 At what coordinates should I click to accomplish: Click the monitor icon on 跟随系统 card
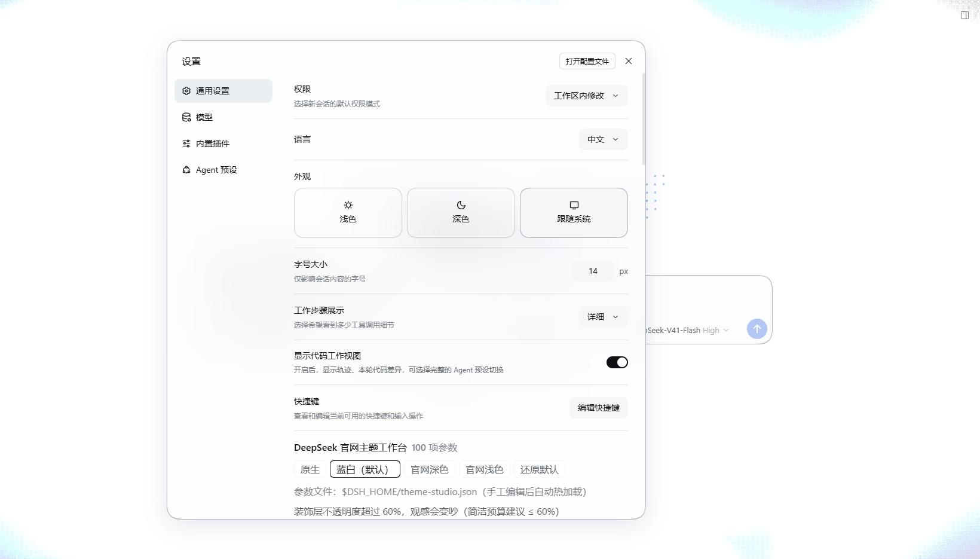(574, 205)
